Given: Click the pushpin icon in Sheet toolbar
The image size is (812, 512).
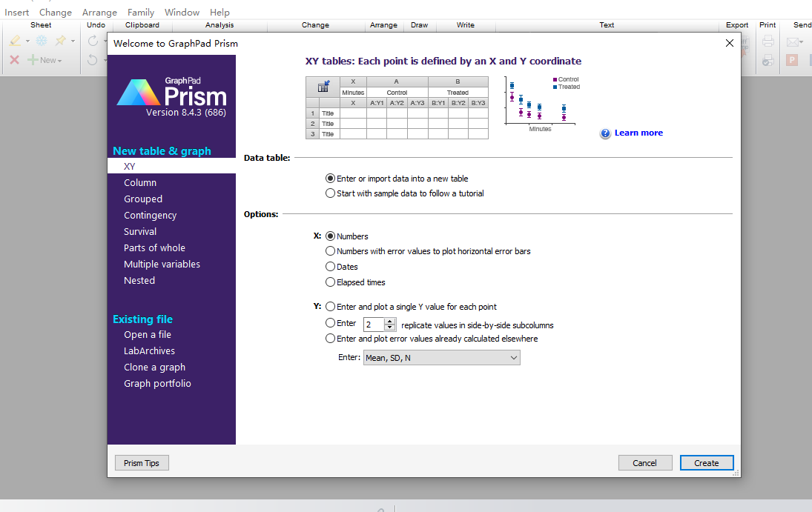Looking at the screenshot, I should (61, 40).
